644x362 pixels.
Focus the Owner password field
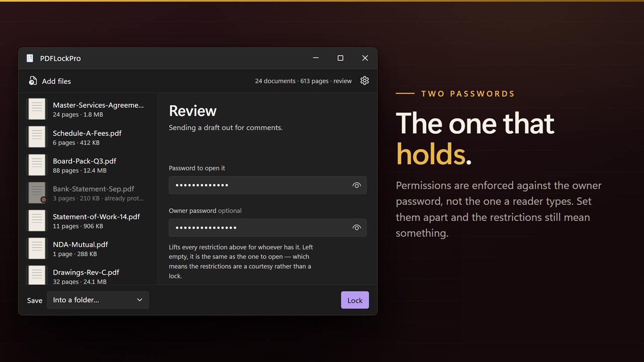268,227
